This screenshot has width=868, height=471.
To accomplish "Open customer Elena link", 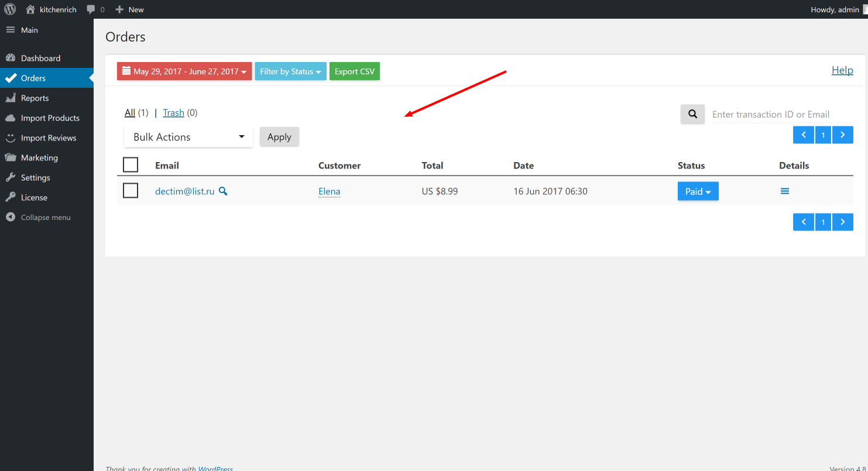I will click(x=329, y=191).
